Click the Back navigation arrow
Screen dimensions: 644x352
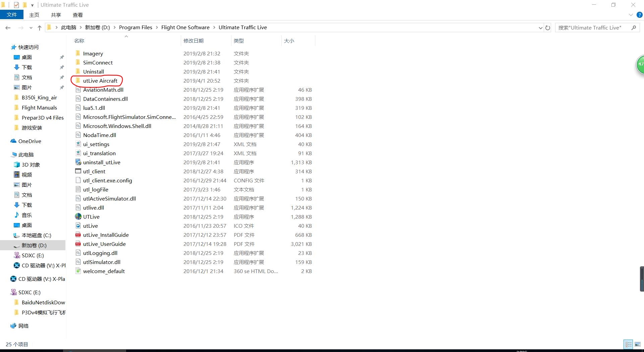[x=8, y=28]
